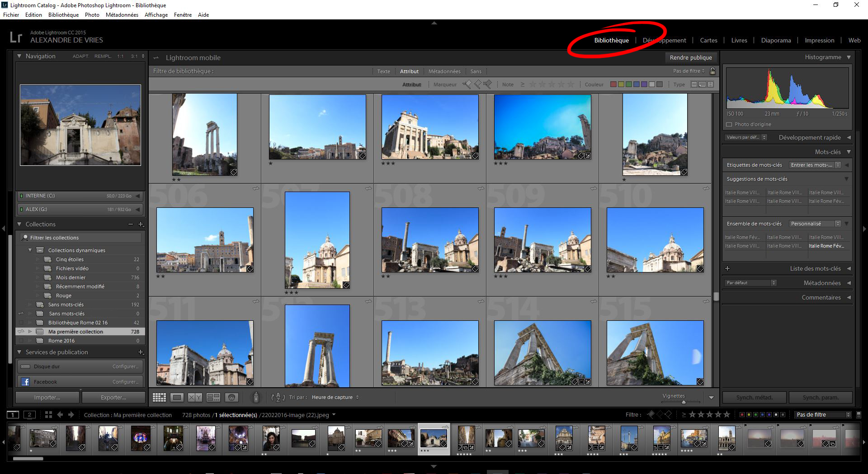Toggle the red color label filter
The height and width of the screenshot is (474, 868).
tap(613, 84)
